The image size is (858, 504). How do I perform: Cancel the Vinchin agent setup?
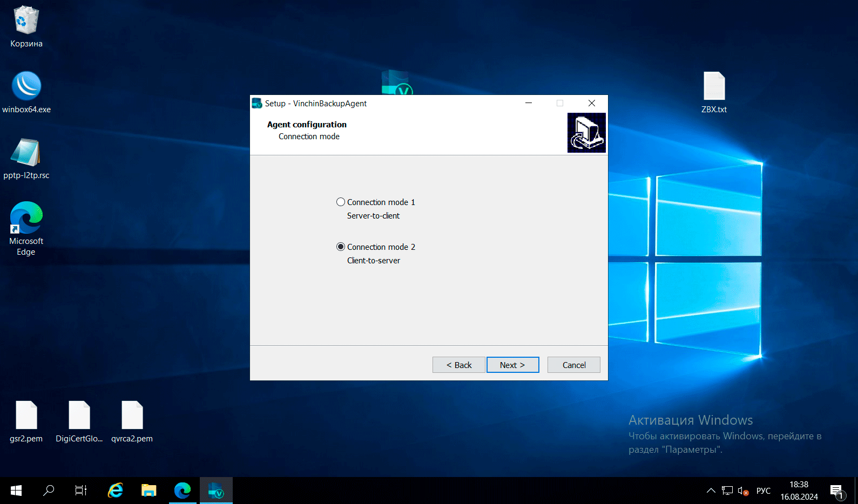coord(573,365)
